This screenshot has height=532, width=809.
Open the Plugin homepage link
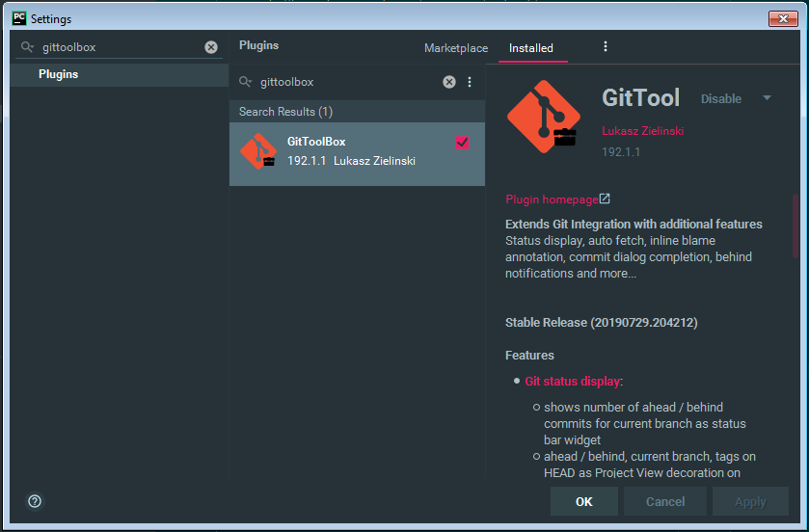pos(552,199)
